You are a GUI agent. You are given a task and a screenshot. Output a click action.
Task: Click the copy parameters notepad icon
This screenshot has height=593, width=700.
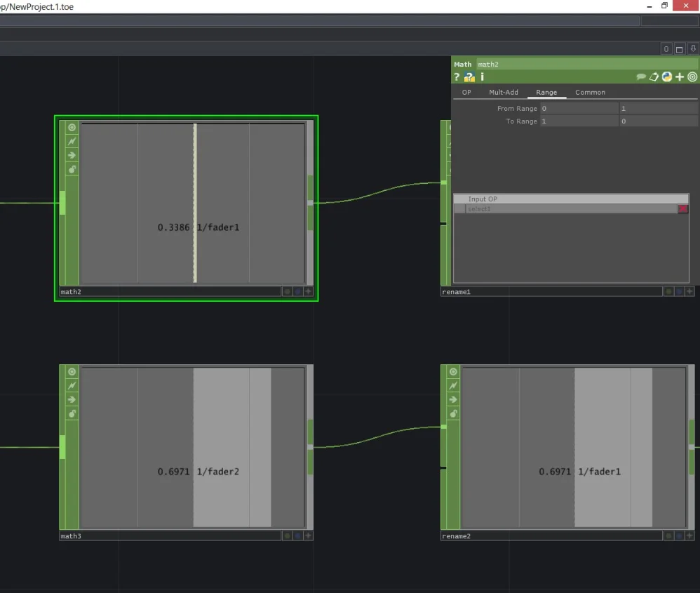pyautogui.click(x=654, y=77)
